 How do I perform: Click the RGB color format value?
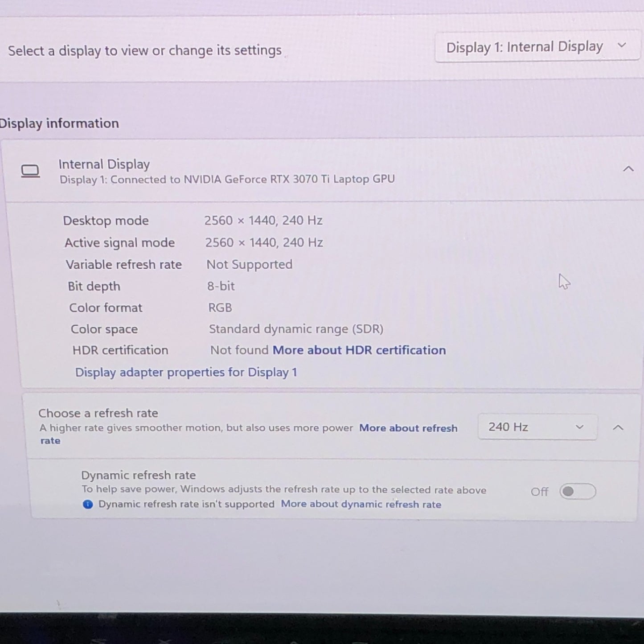(220, 308)
